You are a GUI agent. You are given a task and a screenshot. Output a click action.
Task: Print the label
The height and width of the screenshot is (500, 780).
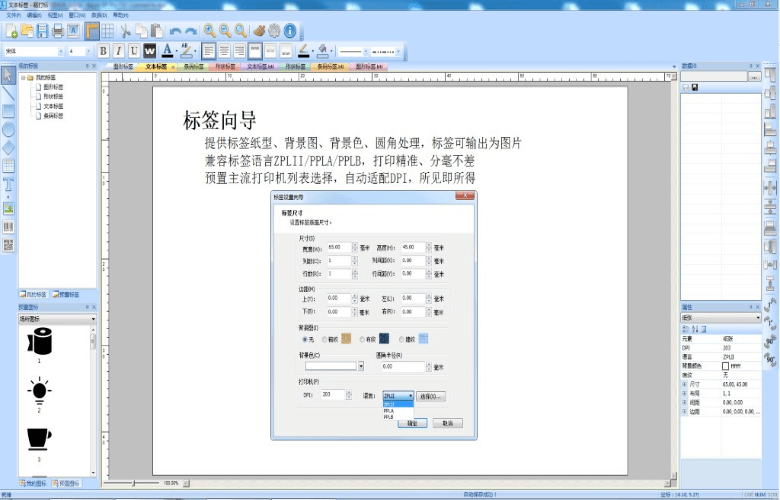pyautogui.click(x=58, y=31)
